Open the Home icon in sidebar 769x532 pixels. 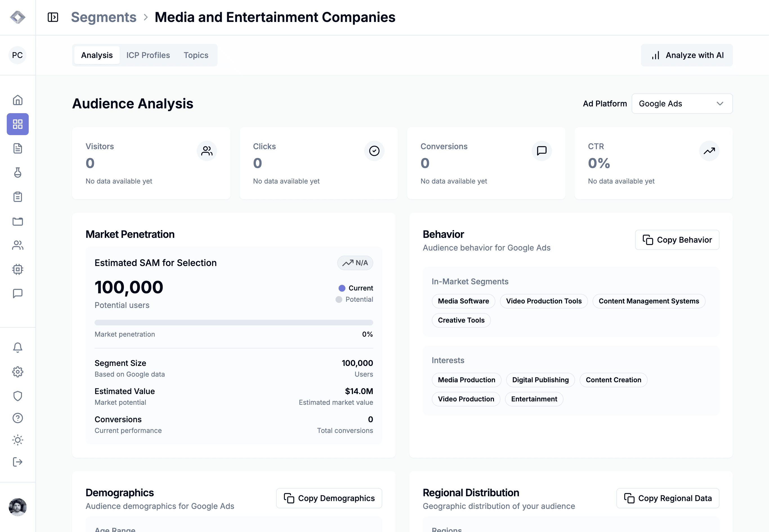(x=18, y=100)
